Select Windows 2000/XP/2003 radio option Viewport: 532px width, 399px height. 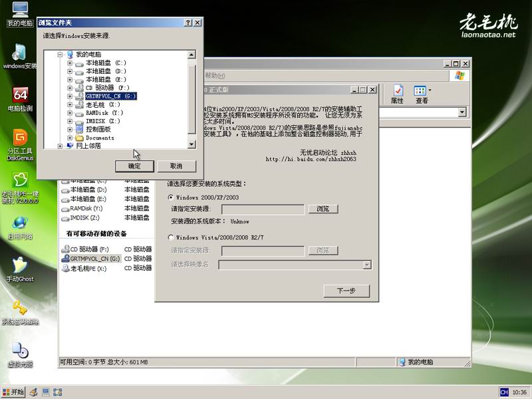click(171, 197)
